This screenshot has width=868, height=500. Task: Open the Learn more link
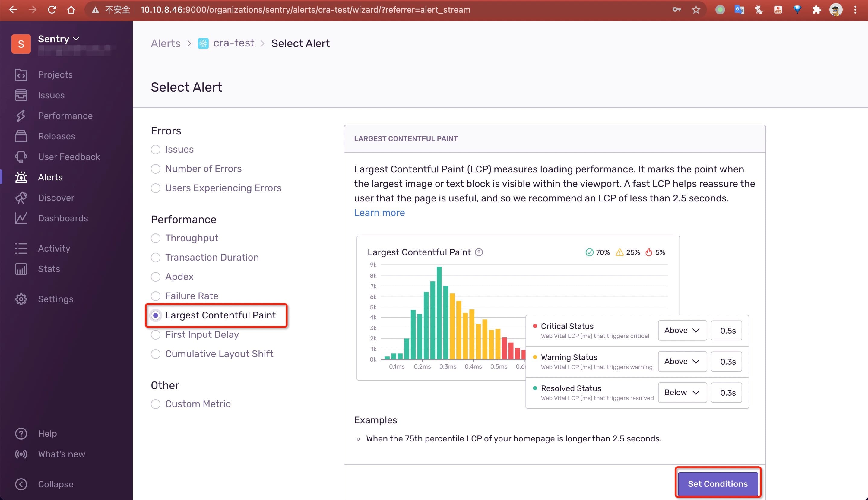click(379, 213)
